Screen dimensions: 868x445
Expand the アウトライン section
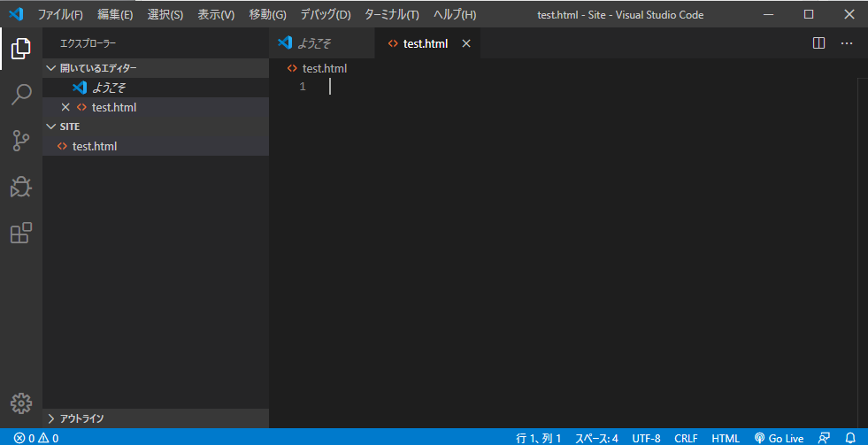point(156,418)
